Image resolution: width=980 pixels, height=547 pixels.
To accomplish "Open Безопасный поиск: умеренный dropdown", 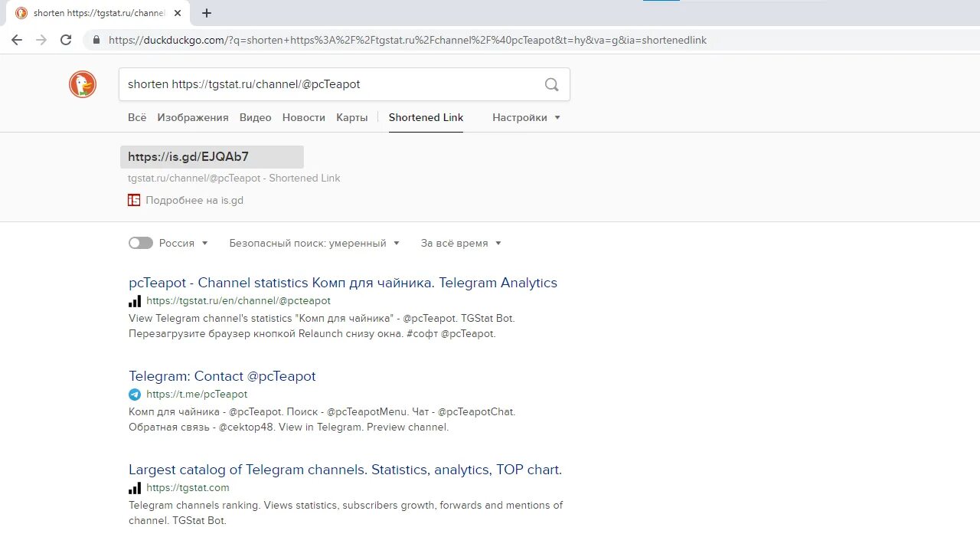I will point(315,243).
